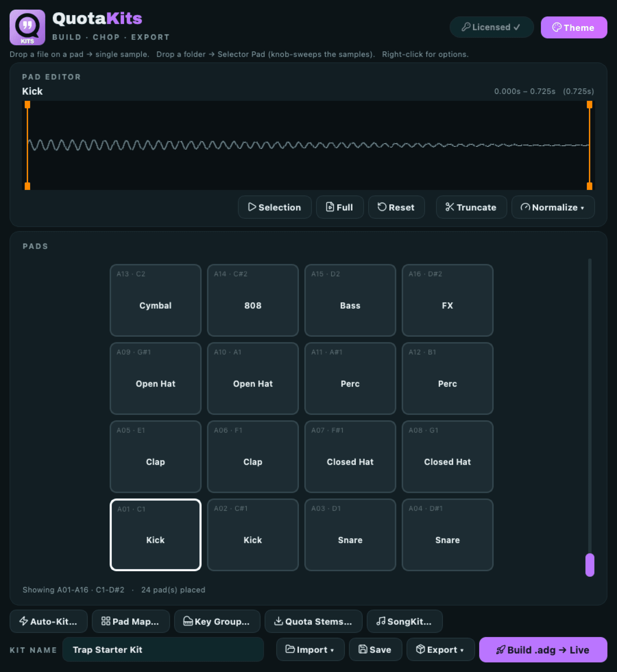Click the folder icon on Import
Viewport: 617px width, 672px height.
290,649
